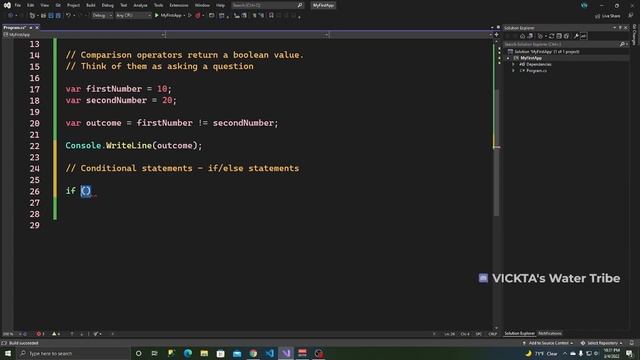
Task: Select Program.cs in Solution Explorer
Action: click(x=536, y=71)
